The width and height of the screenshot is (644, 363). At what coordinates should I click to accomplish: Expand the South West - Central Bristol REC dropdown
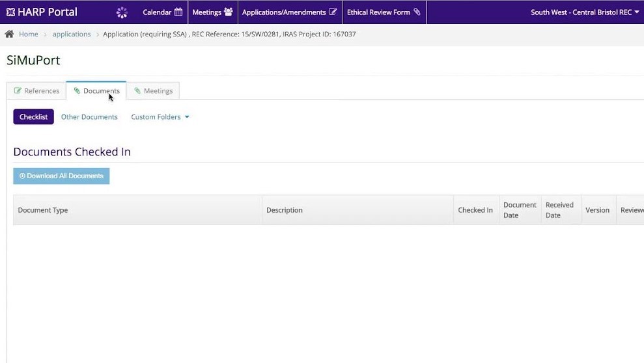[x=585, y=12]
